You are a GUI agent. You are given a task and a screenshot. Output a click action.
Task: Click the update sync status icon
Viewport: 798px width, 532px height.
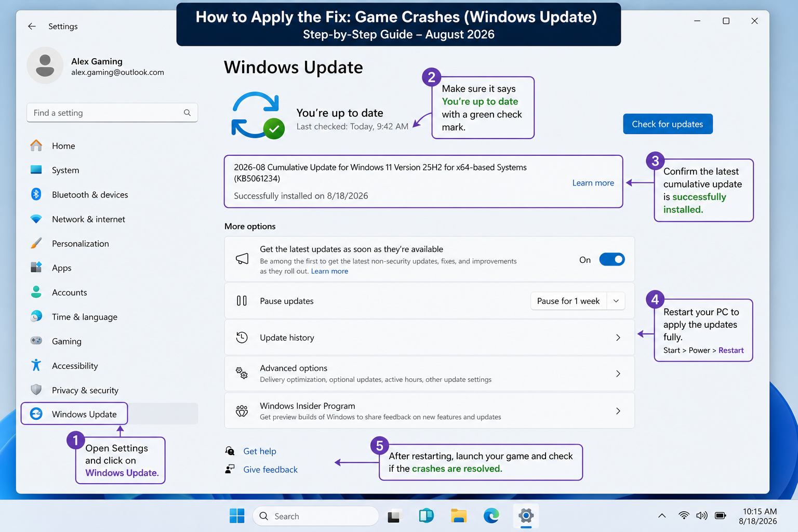[258, 115]
